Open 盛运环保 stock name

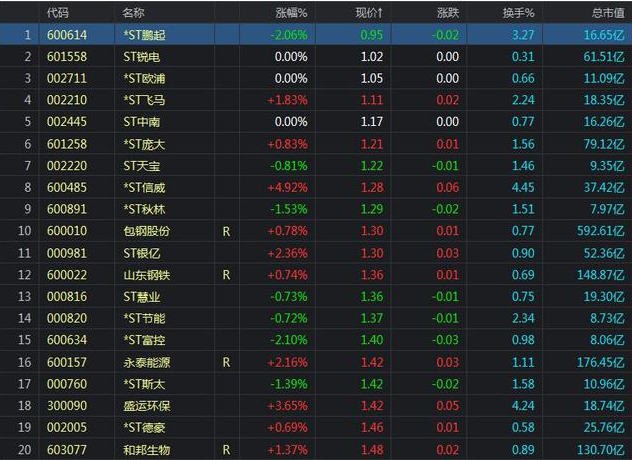[147, 406]
